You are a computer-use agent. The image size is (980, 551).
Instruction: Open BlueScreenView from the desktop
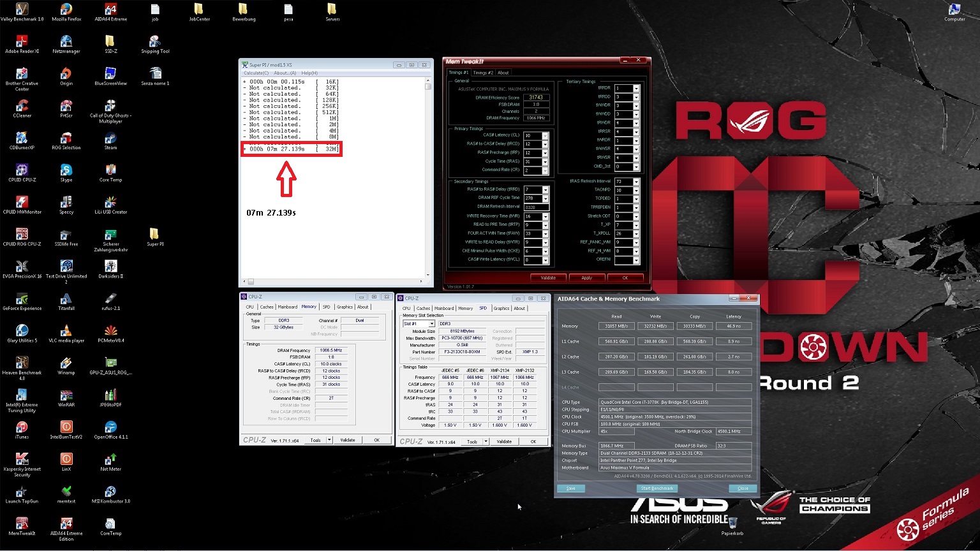coord(110,77)
